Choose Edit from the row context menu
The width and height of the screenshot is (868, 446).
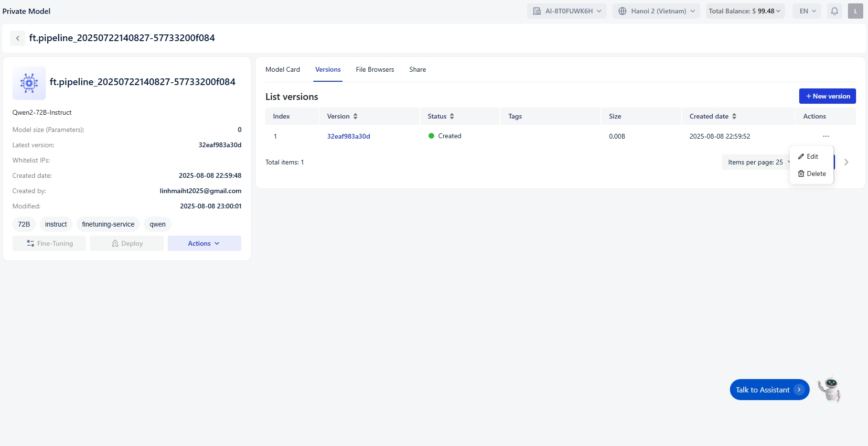[x=812, y=156]
